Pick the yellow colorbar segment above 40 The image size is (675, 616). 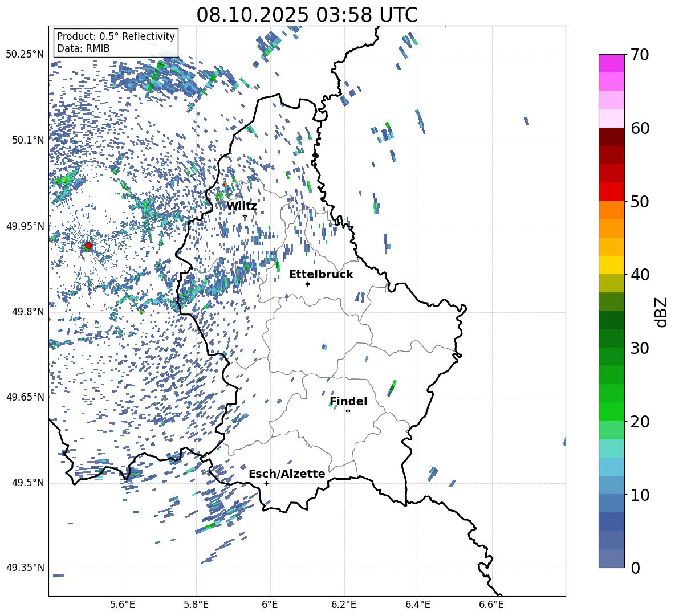[x=612, y=265]
